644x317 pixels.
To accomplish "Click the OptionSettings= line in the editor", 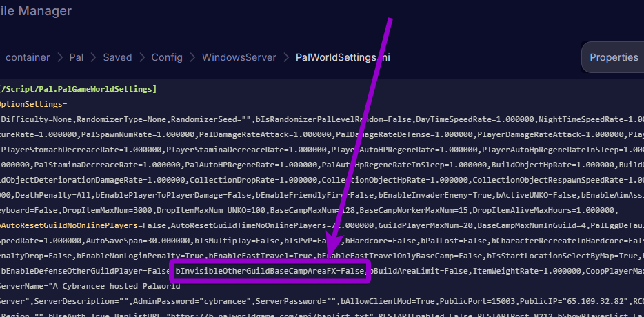I will [33, 104].
